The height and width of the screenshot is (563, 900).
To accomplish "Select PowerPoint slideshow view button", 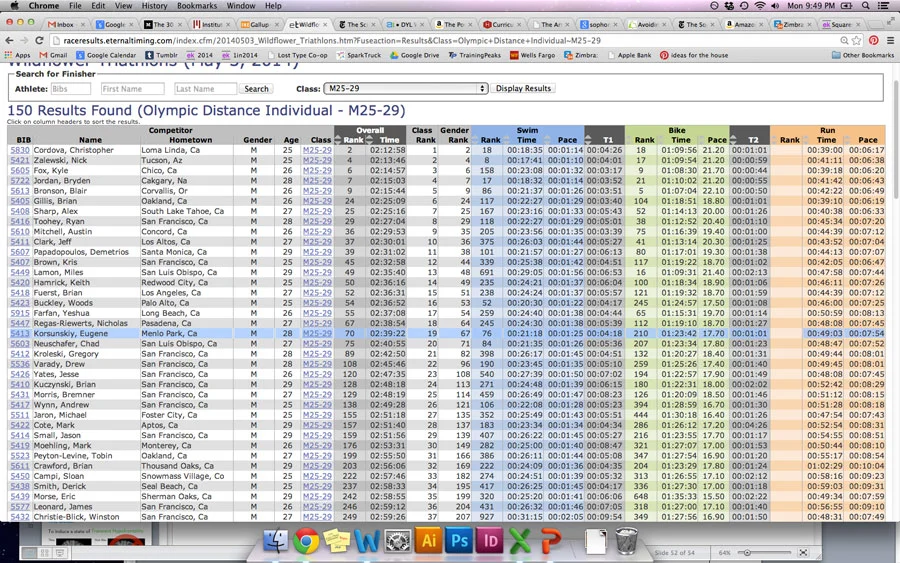I will 60,553.
